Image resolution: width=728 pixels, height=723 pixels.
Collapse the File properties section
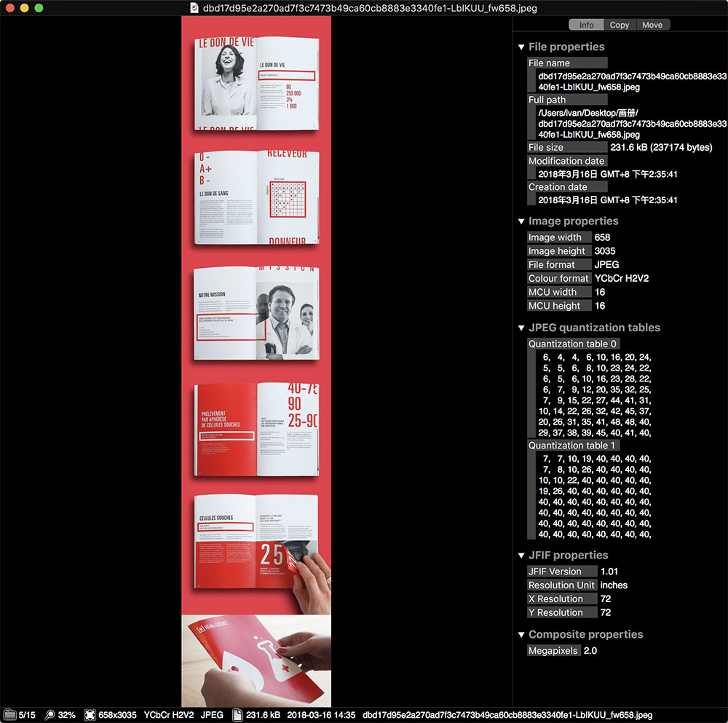pyautogui.click(x=521, y=47)
